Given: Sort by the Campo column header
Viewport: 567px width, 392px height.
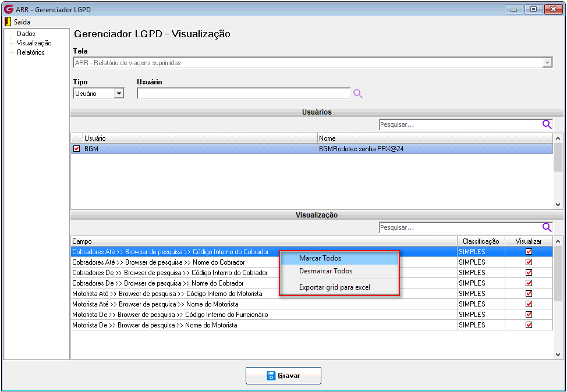Looking at the screenshot, I should point(264,241).
